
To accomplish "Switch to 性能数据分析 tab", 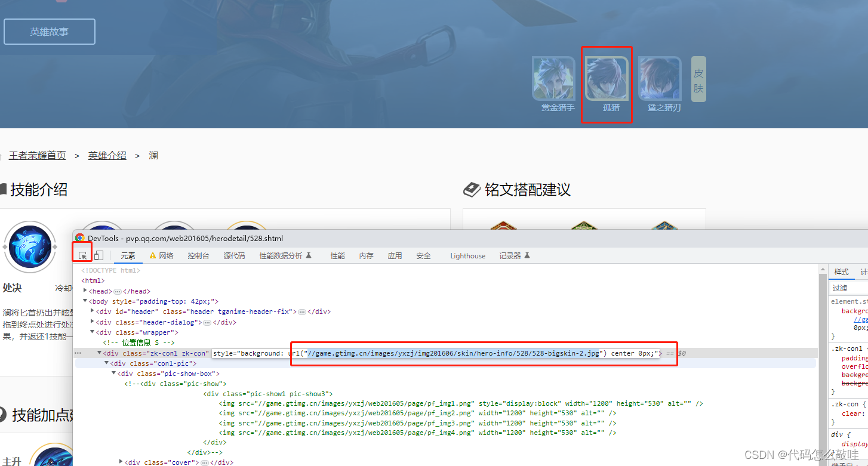I will (x=285, y=255).
